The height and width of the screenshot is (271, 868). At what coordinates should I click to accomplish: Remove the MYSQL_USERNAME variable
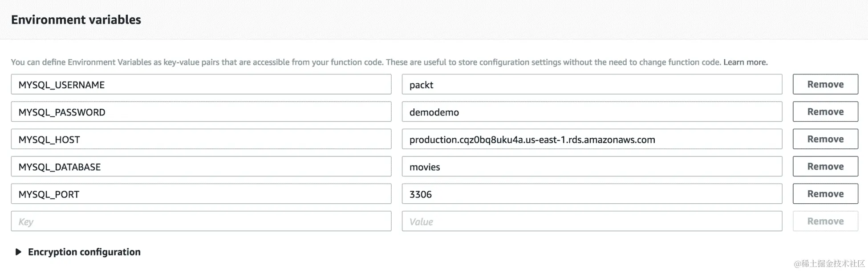pos(825,84)
